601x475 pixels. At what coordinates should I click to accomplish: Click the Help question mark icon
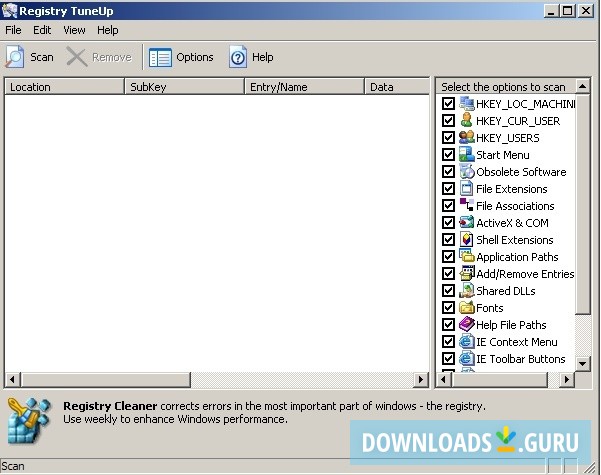click(238, 57)
